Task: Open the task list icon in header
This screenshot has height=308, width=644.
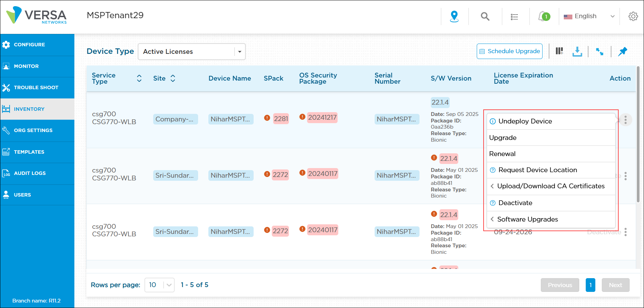Action: [x=514, y=17]
